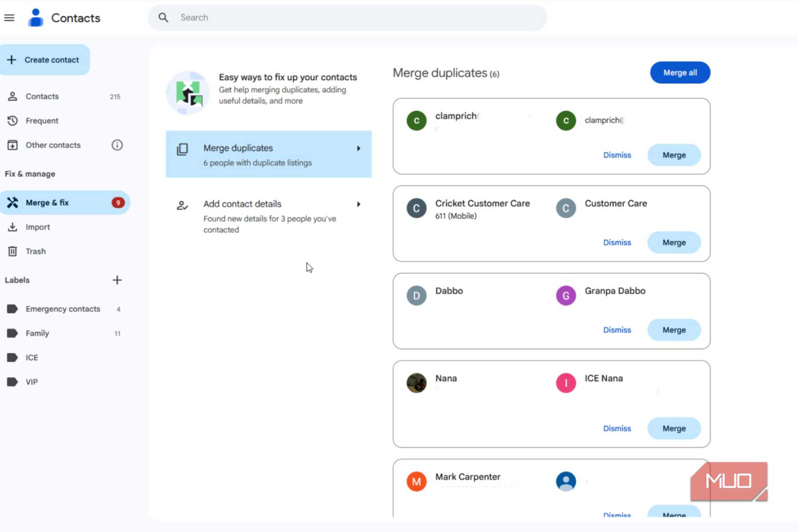
Task: Open the Import option
Action: (x=65, y=227)
